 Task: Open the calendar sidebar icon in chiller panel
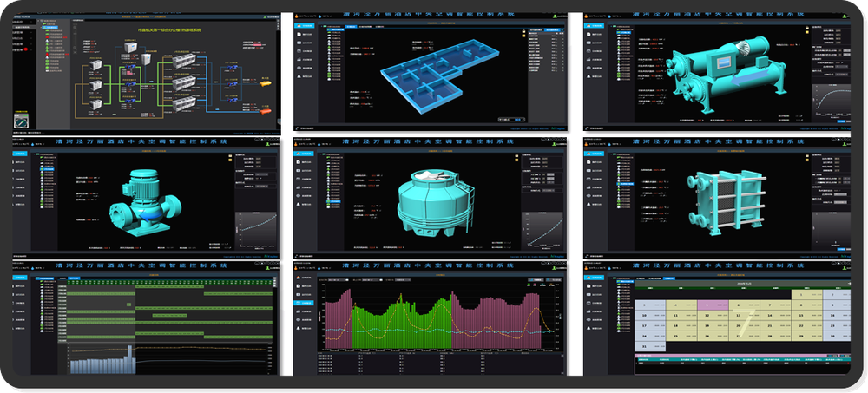(x=589, y=51)
